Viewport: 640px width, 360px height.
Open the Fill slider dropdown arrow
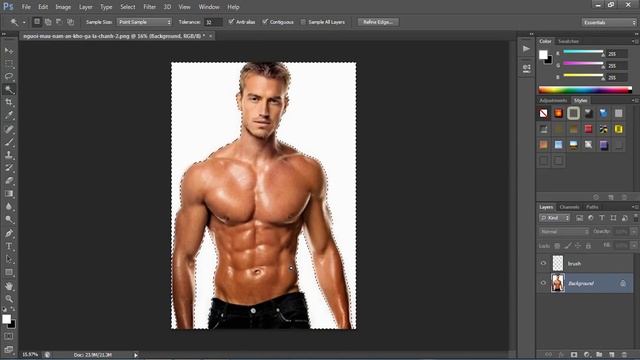[x=634, y=245]
